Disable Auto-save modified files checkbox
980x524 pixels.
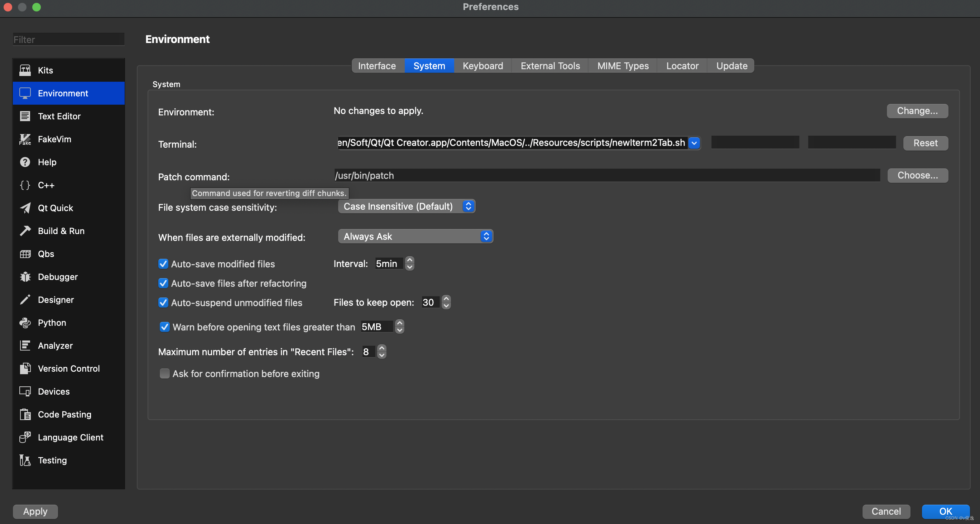163,264
